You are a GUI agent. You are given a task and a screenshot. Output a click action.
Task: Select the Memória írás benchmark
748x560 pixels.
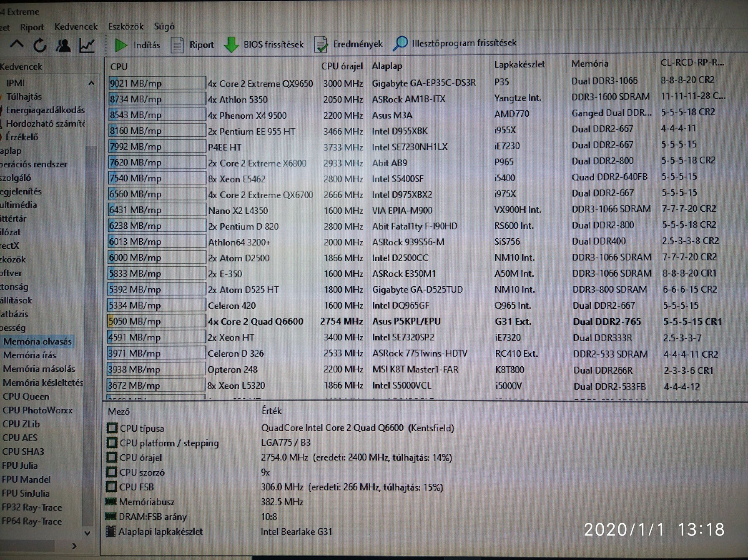[x=30, y=355]
